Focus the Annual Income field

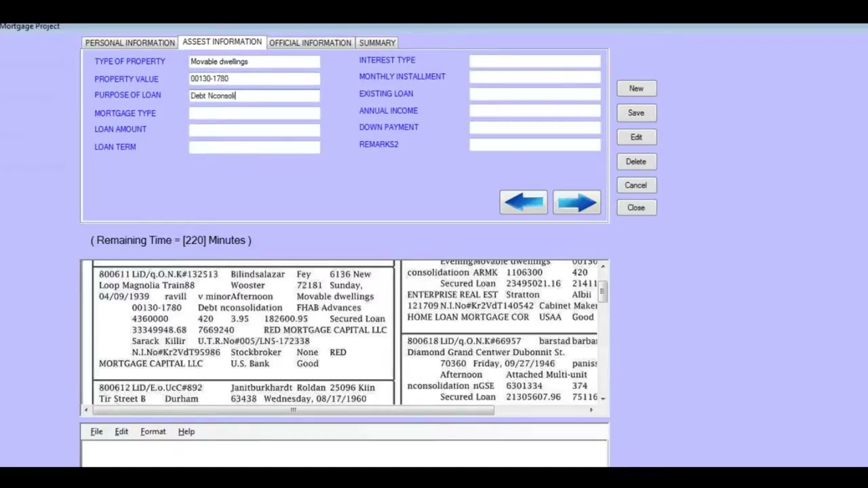click(535, 111)
